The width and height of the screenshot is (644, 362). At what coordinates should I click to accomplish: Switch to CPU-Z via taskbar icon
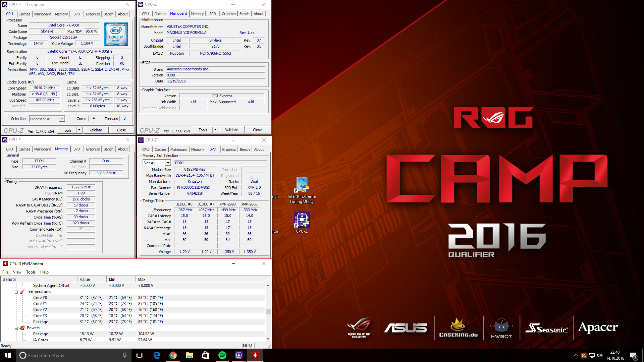[238, 355]
